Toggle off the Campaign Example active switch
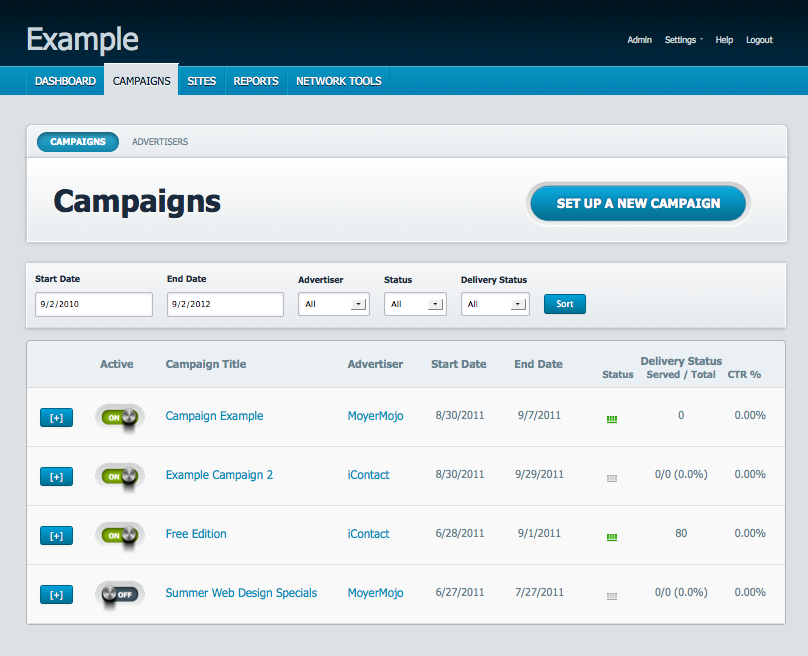Image resolution: width=808 pixels, height=656 pixels. [x=120, y=417]
